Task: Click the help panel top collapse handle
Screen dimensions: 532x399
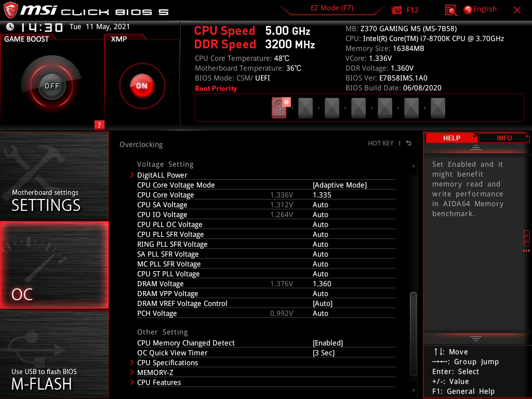Action: pyautogui.click(x=476, y=148)
